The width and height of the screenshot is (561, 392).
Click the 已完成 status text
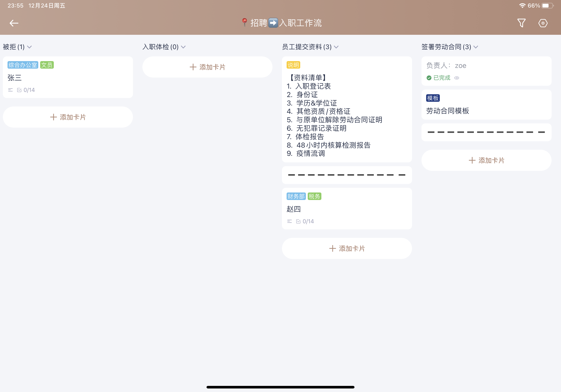[x=442, y=78]
